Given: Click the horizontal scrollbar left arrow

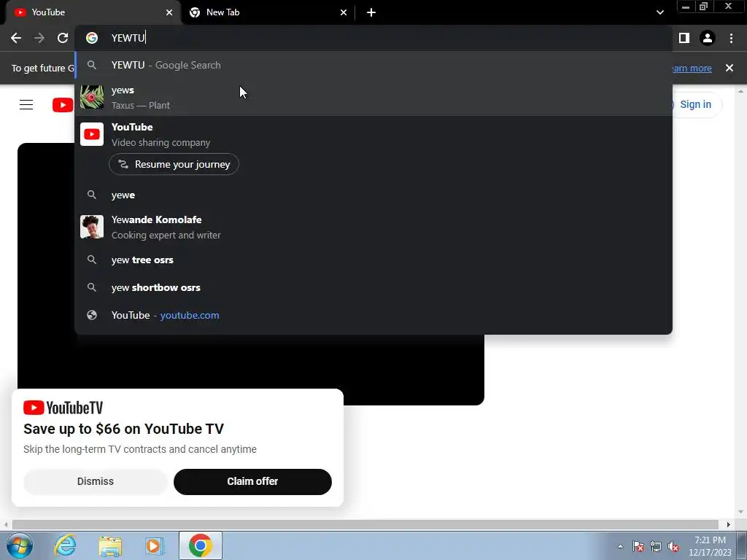Looking at the screenshot, I should pos(6,525).
